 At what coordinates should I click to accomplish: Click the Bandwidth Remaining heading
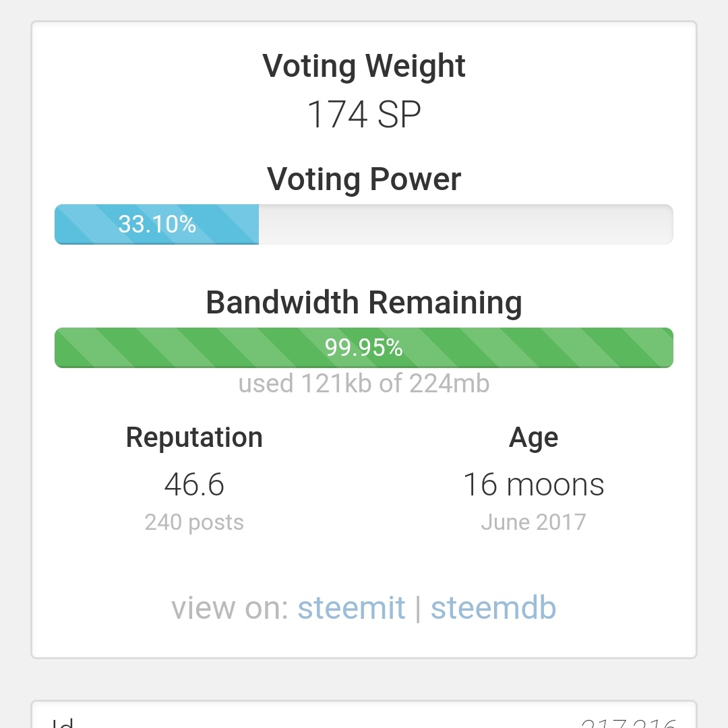(364, 303)
